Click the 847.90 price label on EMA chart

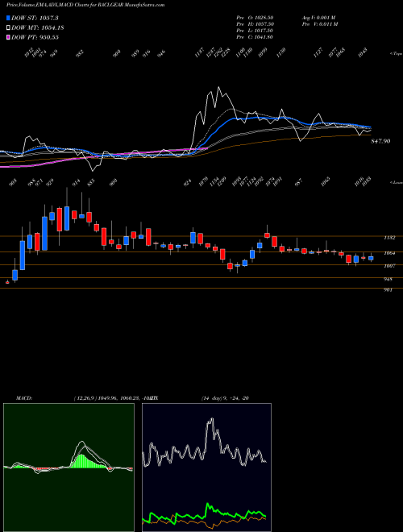(x=380, y=141)
